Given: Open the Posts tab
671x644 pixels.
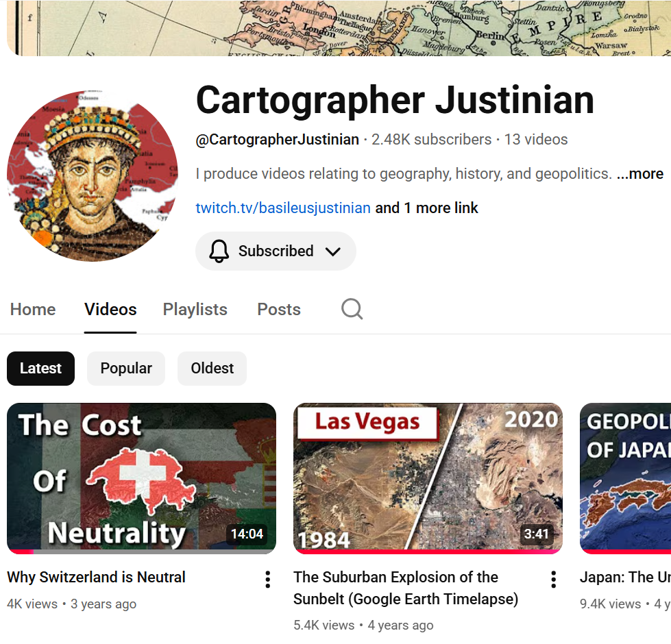Looking at the screenshot, I should [x=279, y=309].
